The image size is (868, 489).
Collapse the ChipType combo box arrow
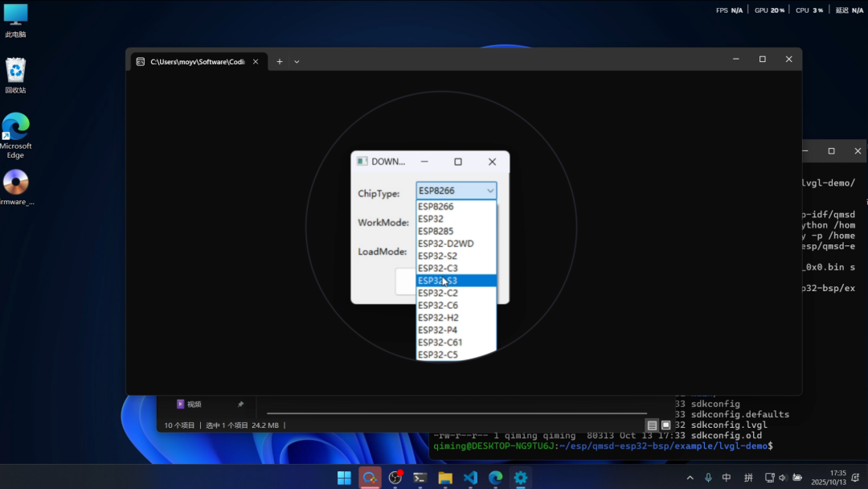coord(489,191)
